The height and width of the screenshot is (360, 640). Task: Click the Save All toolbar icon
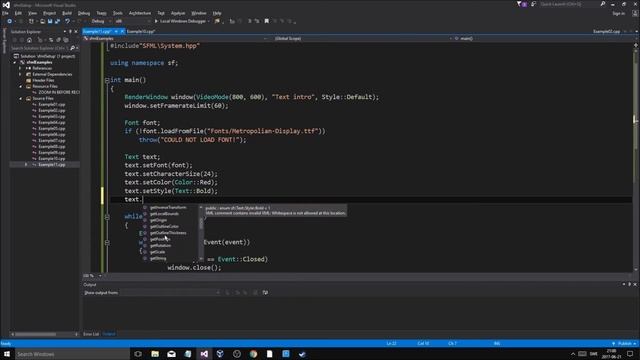[57, 21]
